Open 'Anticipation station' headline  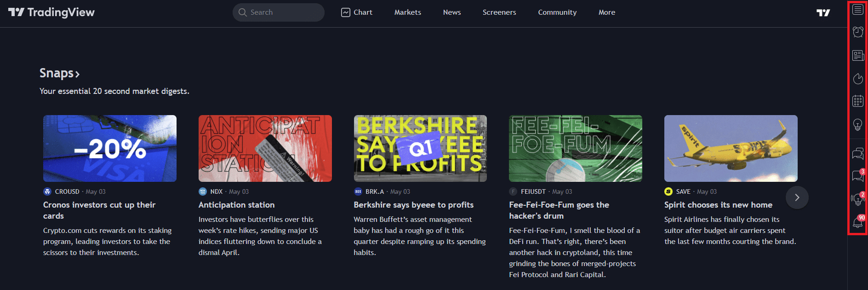coord(237,205)
